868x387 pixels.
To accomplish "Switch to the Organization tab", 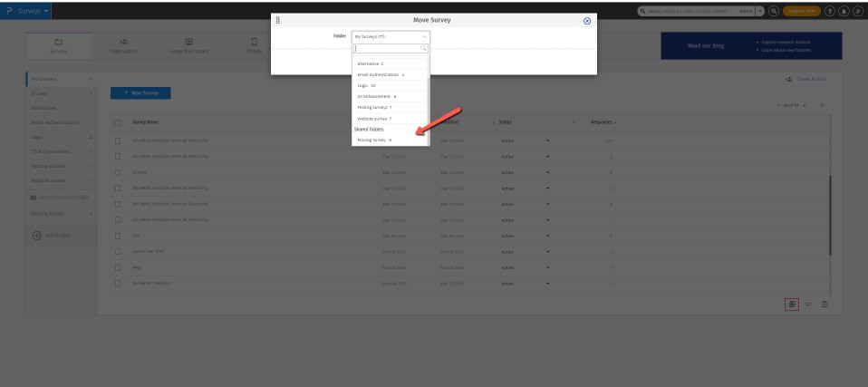I will tap(124, 46).
